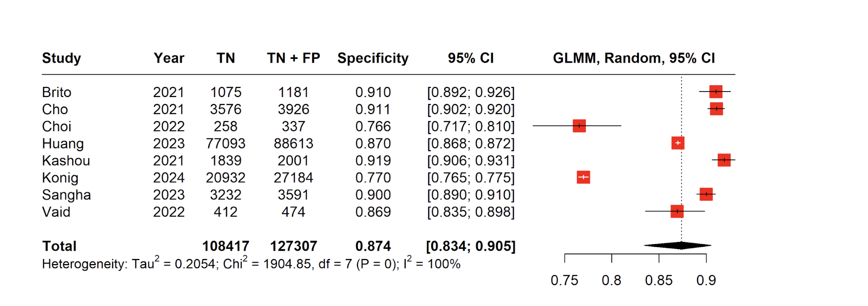Click the red square marker for Sangha
The height and width of the screenshot is (306, 868).
[x=706, y=195]
